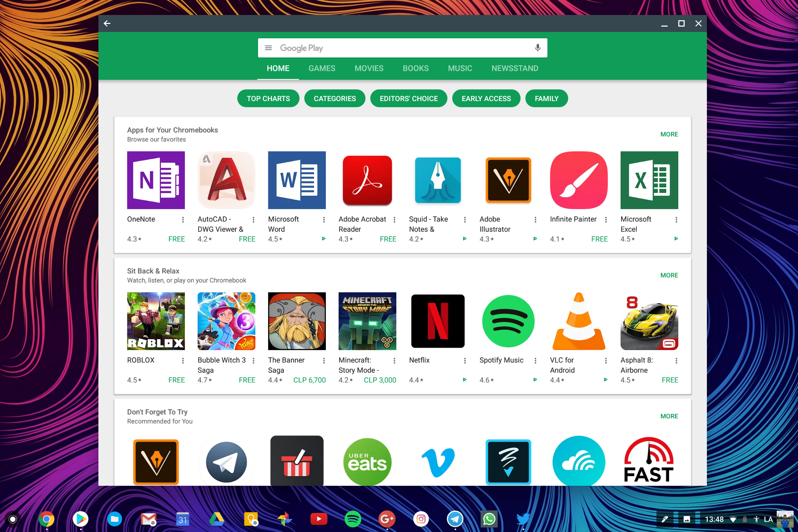The height and width of the screenshot is (532, 798).
Task: Open options menu for Adobe Acrobat Reader
Action: (x=394, y=219)
